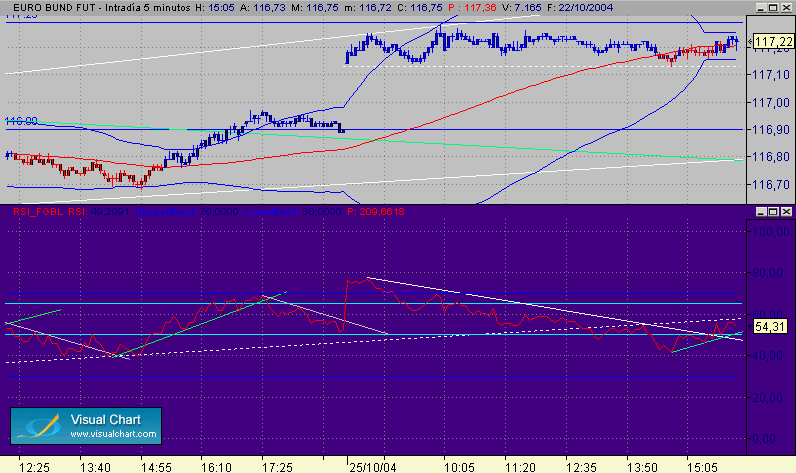Click the 13:40 time axis label
This screenshot has width=796, height=473.
95,467
